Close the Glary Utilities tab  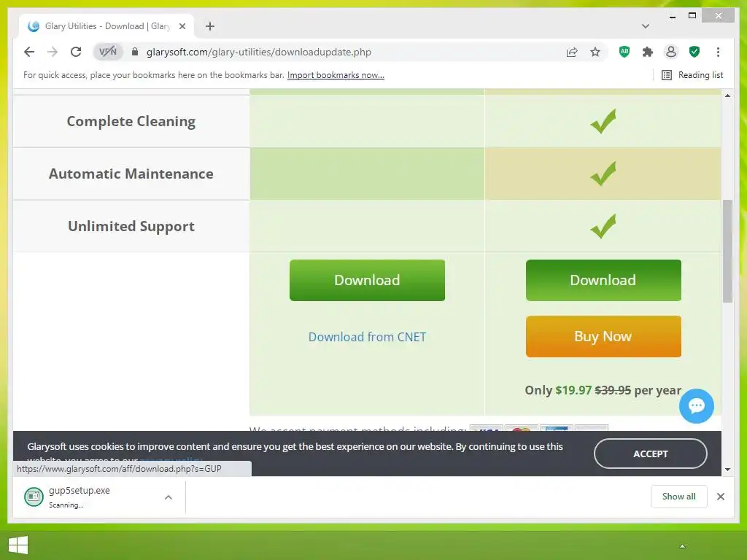pos(182,26)
